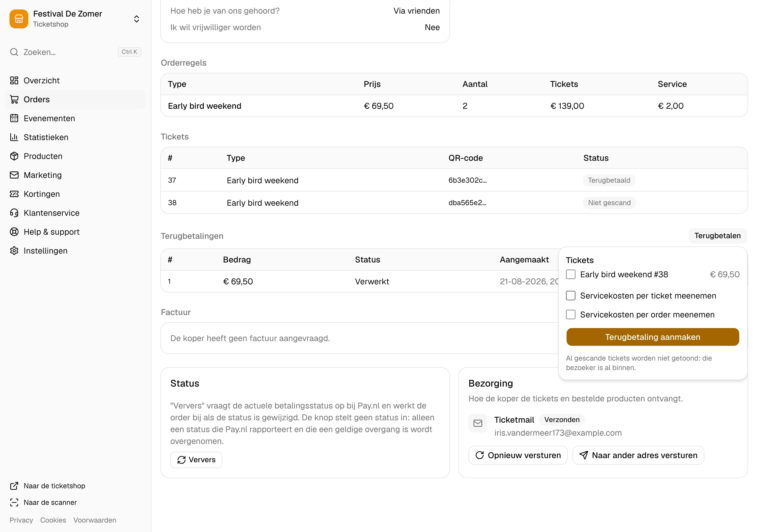Open the Privacy link
757x532 pixels.
point(21,520)
